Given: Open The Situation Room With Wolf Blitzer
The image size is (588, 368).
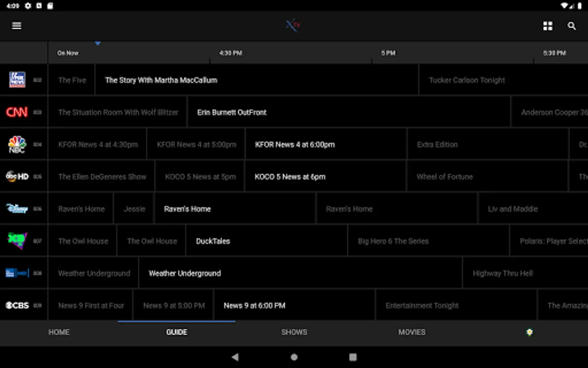Looking at the screenshot, I should point(118,112).
